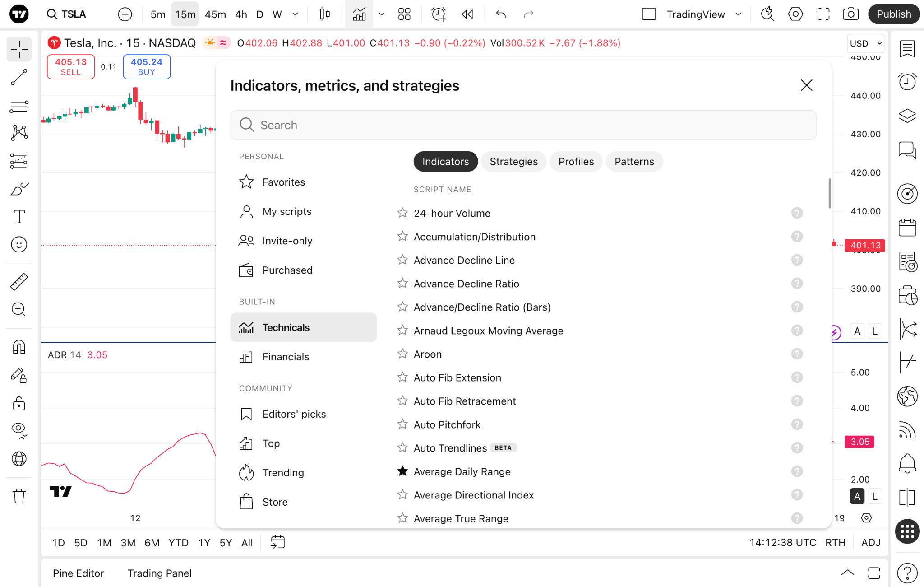Screen dimensions: 924x587
Task: Open the Fibonacci retracement tool
Action: pyautogui.click(x=19, y=105)
